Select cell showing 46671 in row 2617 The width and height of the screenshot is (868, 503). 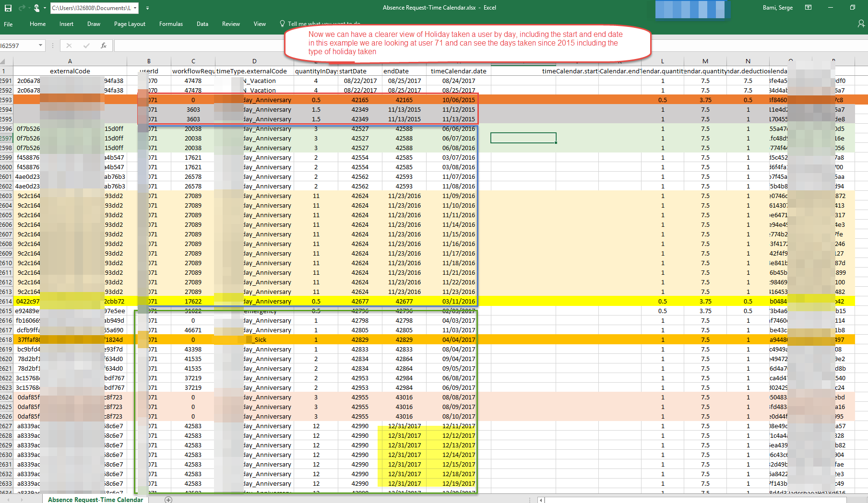click(193, 330)
